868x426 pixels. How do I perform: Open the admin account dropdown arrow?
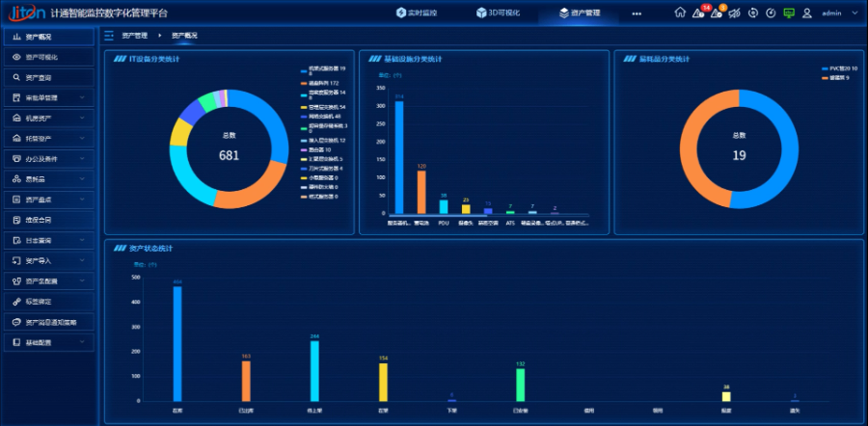coord(854,13)
